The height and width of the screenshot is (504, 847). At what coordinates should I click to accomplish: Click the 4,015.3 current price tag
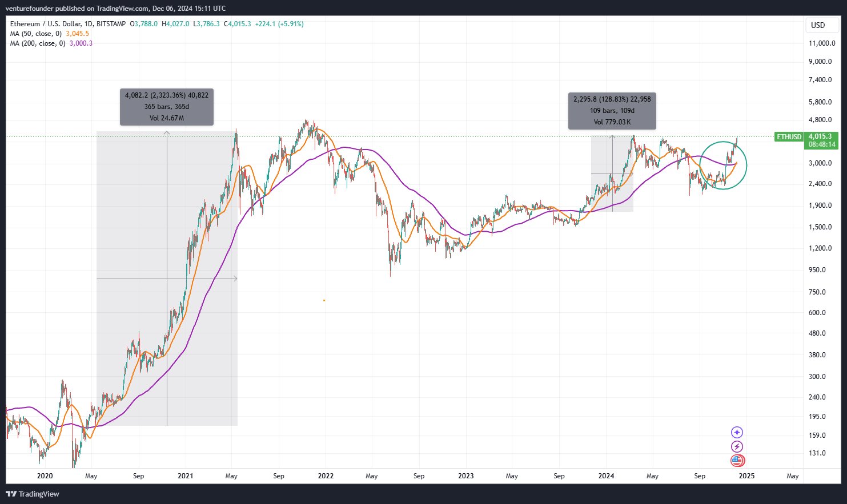(x=821, y=137)
